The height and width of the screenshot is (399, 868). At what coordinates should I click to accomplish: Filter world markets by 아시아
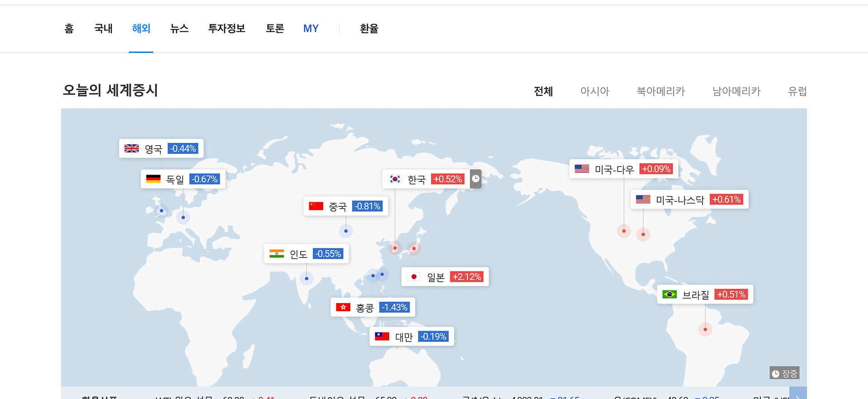pos(595,91)
